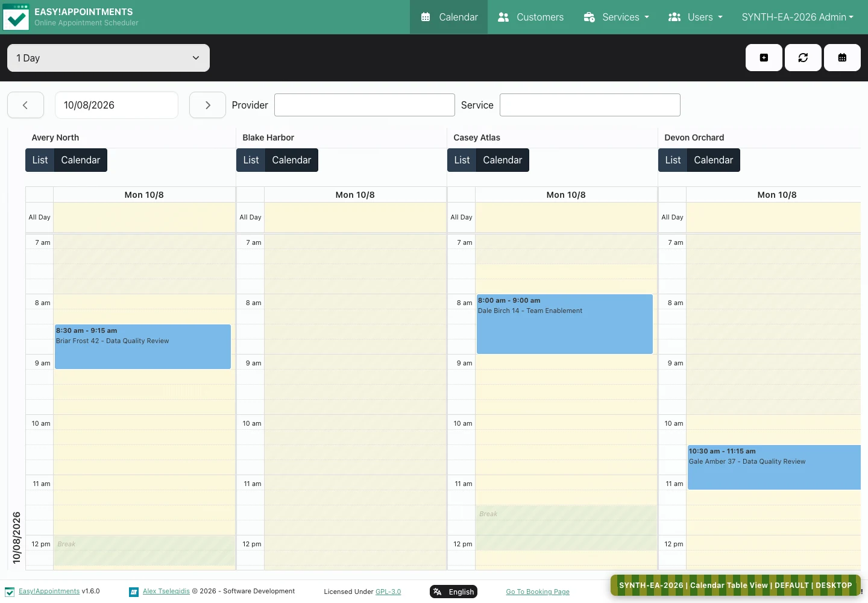Switch Avery North to Calendar view
The width and height of the screenshot is (868, 603).
tap(81, 160)
